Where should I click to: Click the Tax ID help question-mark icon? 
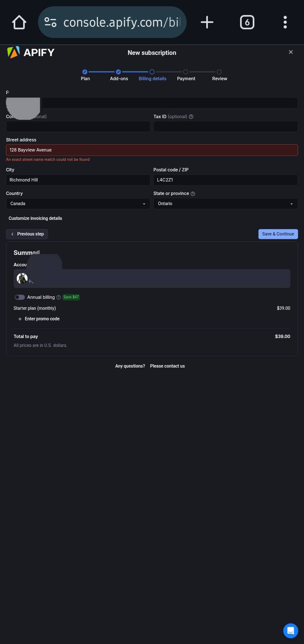coord(191,116)
